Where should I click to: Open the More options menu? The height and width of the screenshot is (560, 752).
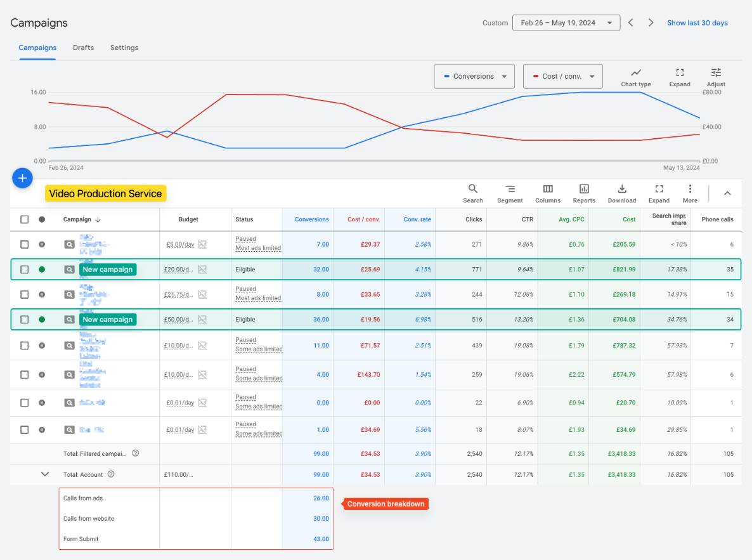pos(690,193)
